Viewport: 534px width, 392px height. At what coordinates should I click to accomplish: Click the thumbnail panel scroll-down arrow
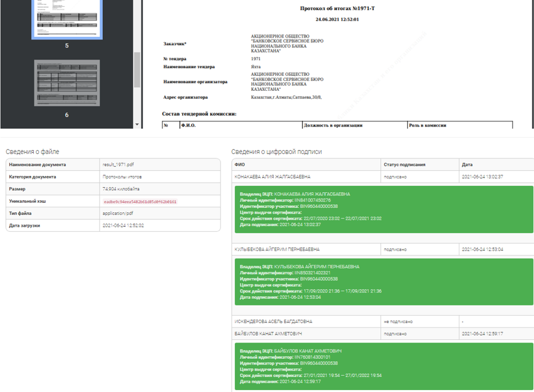coord(137,125)
